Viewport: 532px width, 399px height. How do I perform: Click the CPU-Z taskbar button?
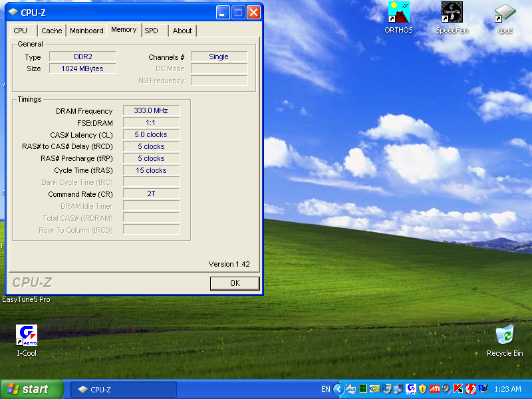pos(124,389)
